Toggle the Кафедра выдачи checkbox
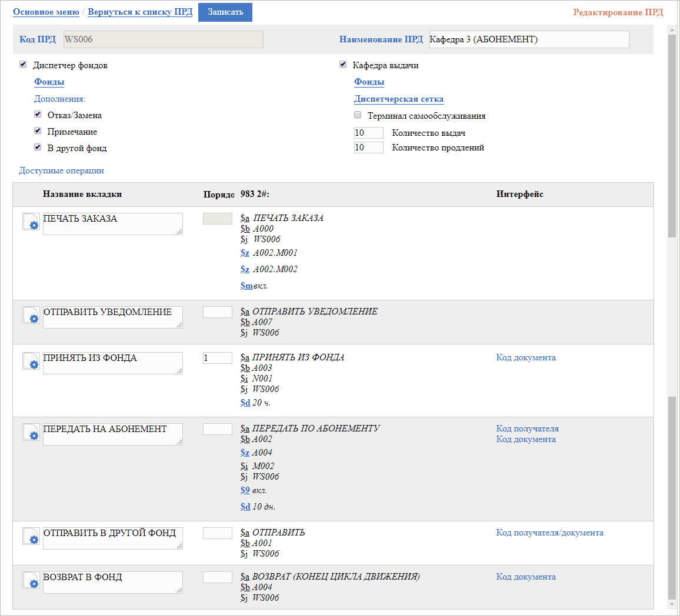 pyautogui.click(x=343, y=65)
